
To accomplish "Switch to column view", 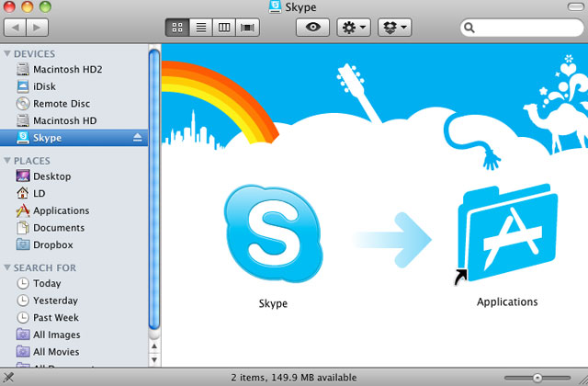I will [224, 28].
